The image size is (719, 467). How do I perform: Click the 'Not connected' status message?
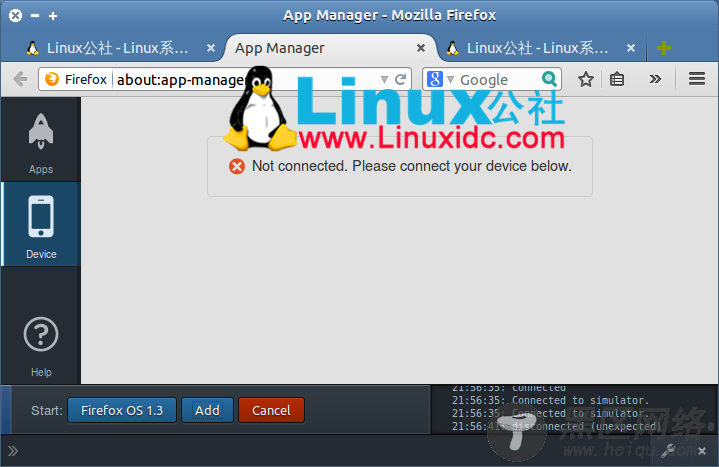click(411, 166)
